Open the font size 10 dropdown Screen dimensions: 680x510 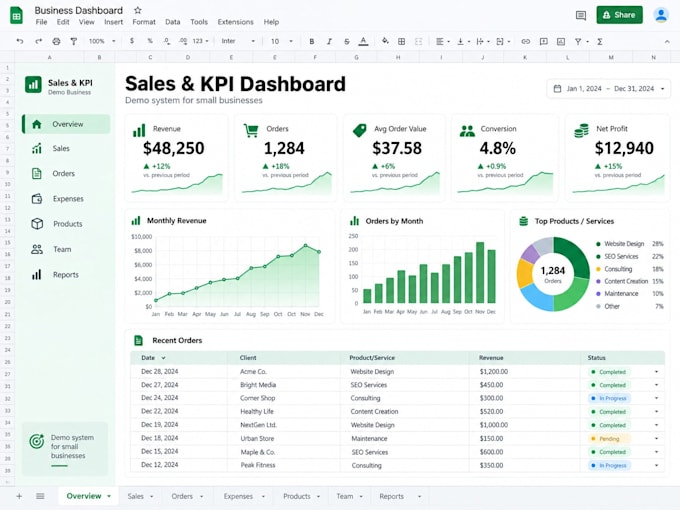click(281, 41)
